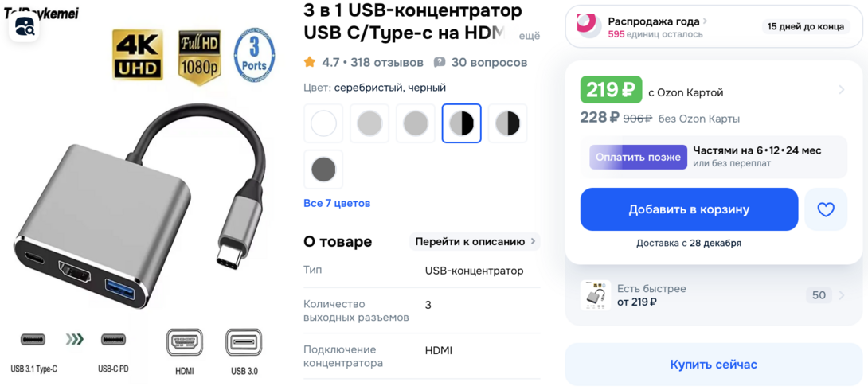Expand the Ozon Card price chevron

coord(842,90)
